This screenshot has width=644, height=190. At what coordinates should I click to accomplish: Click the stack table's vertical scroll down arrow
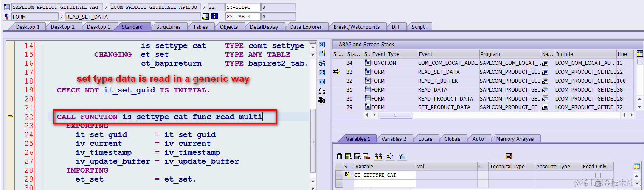point(639,107)
